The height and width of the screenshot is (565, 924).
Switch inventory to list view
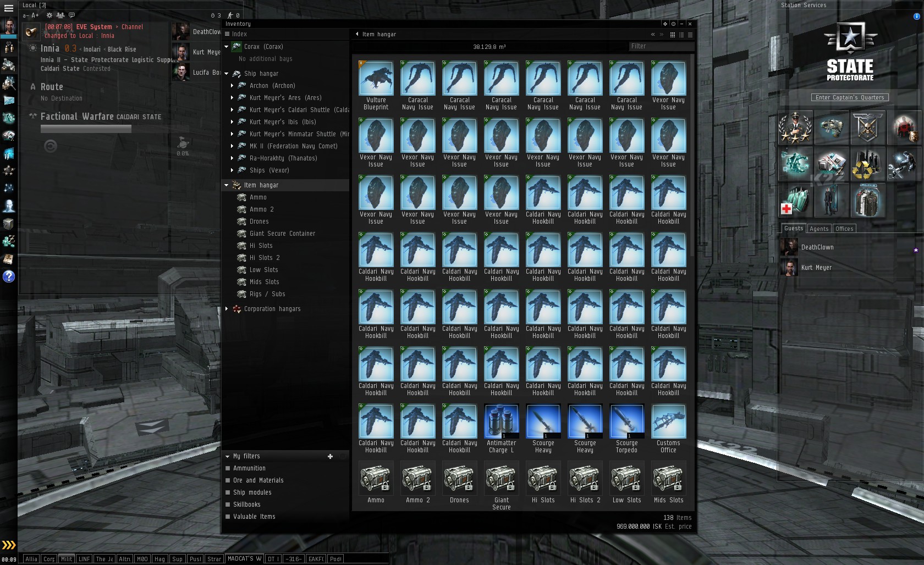coord(690,35)
